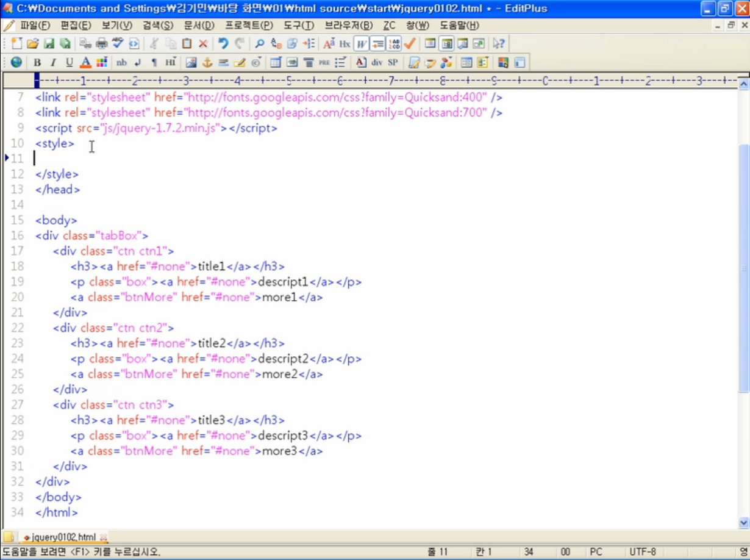Click PC line-ending indicator in status bar
The width and height of the screenshot is (750, 560).
[596, 551]
